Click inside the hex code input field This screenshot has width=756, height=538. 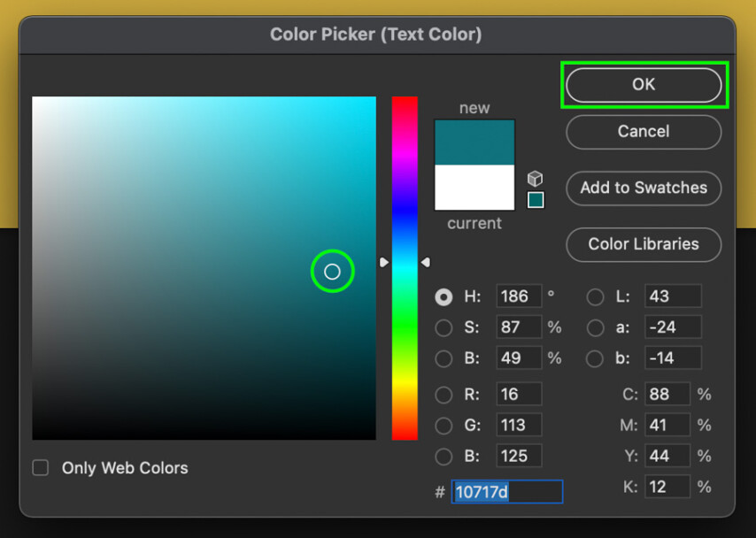point(506,491)
